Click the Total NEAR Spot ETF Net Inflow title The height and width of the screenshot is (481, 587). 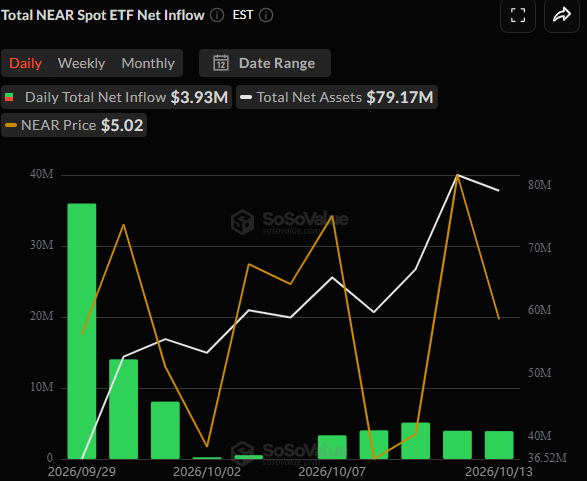103,15
